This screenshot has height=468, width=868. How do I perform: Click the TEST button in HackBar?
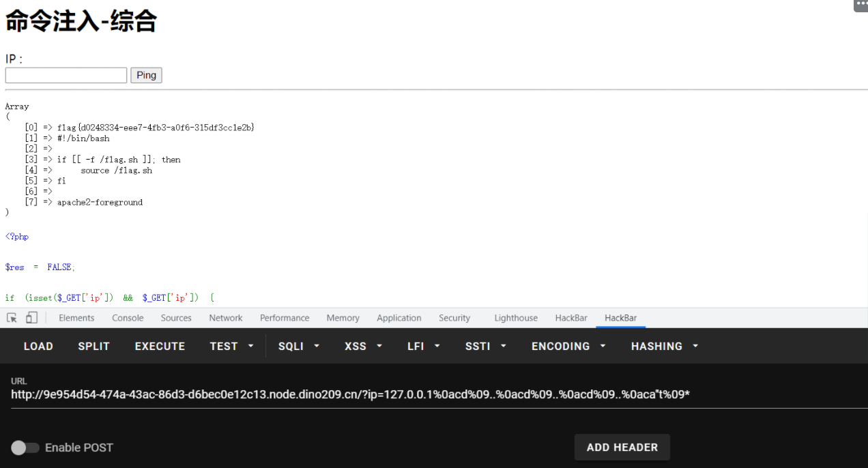point(224,347)
